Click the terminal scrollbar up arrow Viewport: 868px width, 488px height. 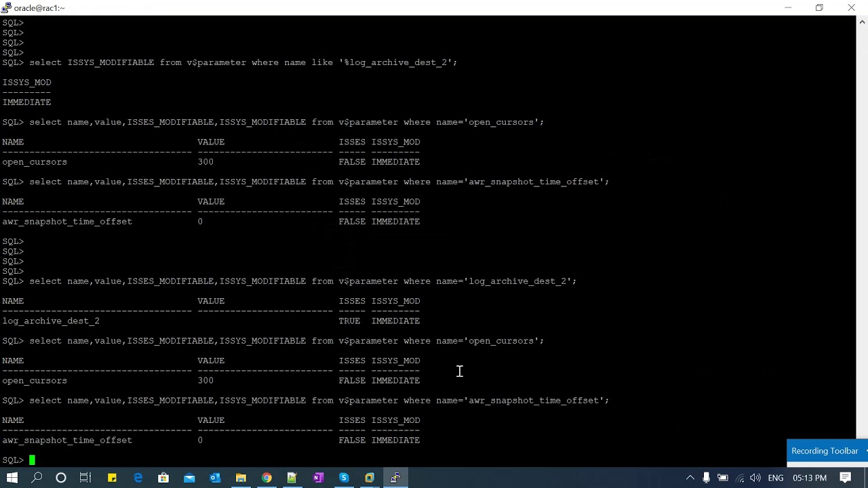point(862,22)
